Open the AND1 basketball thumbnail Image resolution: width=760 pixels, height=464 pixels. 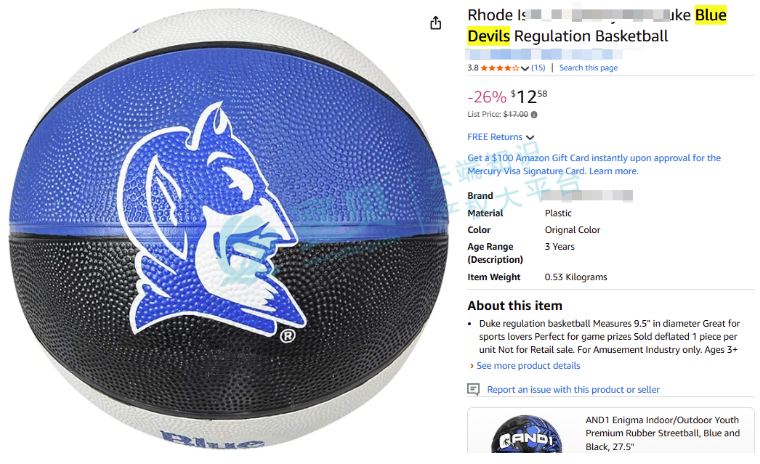point(527,434)
